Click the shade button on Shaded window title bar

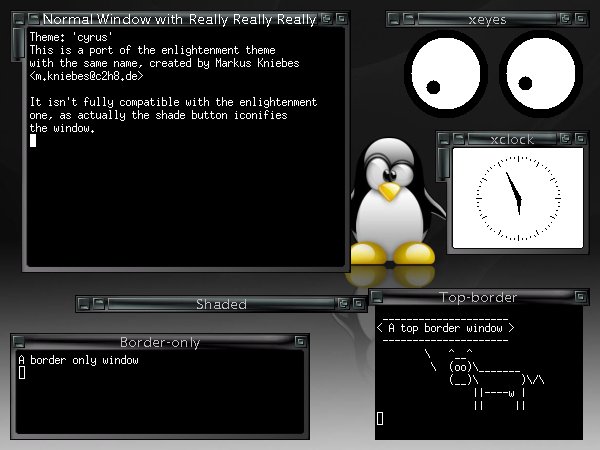click(99, 304)
